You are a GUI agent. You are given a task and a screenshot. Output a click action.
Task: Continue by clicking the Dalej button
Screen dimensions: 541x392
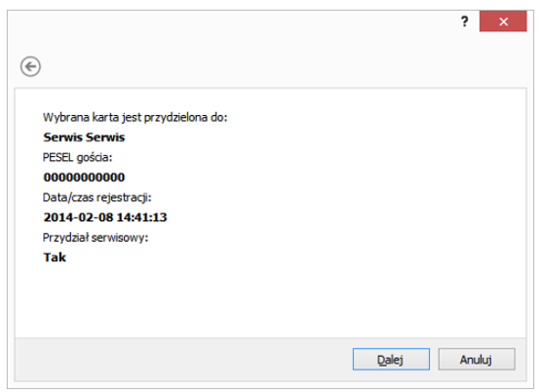[x=391, y=360]
